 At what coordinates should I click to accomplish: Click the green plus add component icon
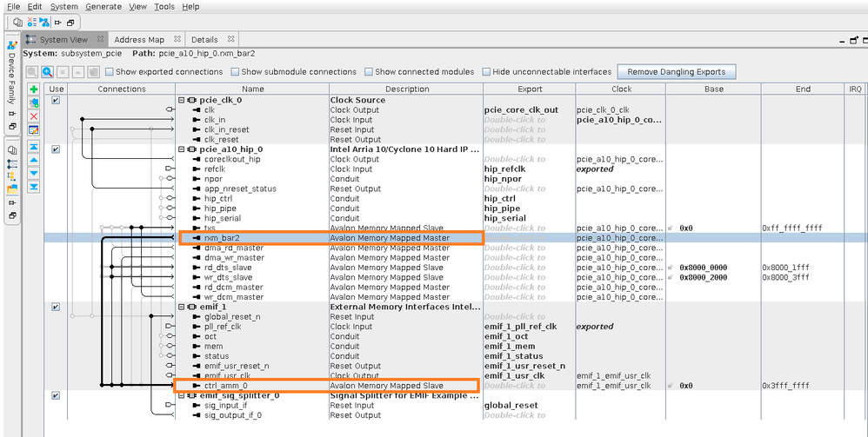(34, 89)
